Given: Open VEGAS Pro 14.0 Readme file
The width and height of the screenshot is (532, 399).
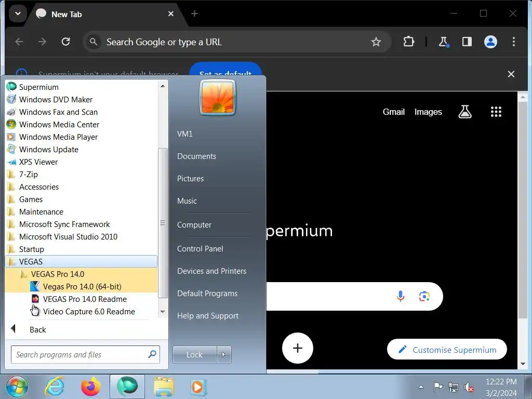Looking at the screenshot, I should click(x=82, y=299).
